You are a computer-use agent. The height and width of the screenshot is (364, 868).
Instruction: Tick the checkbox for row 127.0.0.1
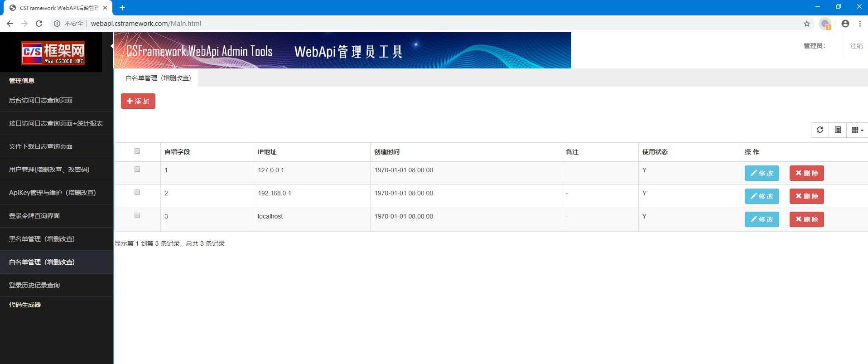point(137,170)
